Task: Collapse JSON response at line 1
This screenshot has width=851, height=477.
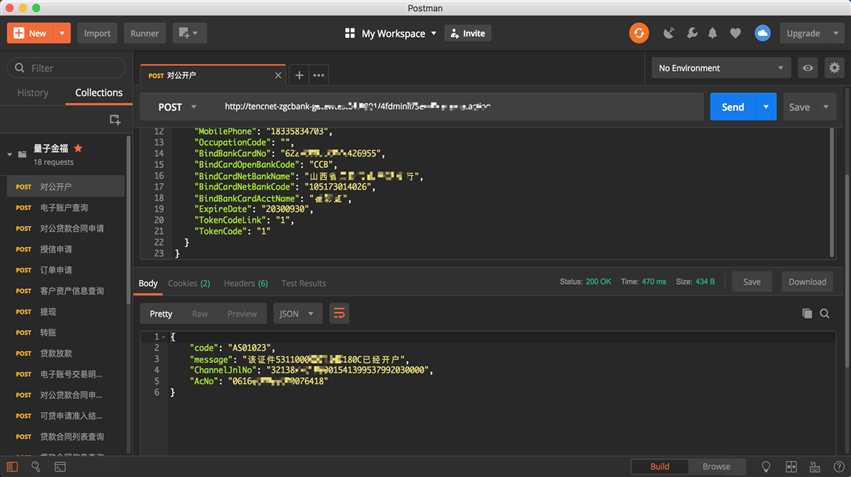Action: 163,337
